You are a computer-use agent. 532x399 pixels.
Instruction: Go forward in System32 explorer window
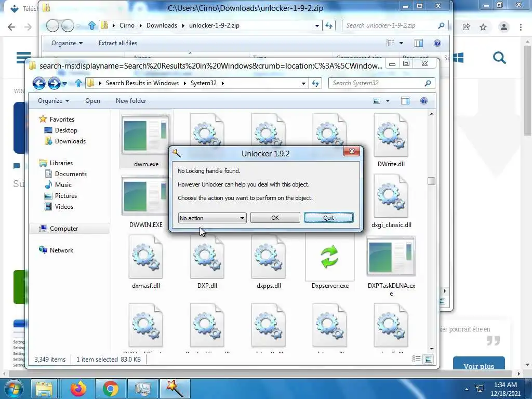[x=54, y=83]
